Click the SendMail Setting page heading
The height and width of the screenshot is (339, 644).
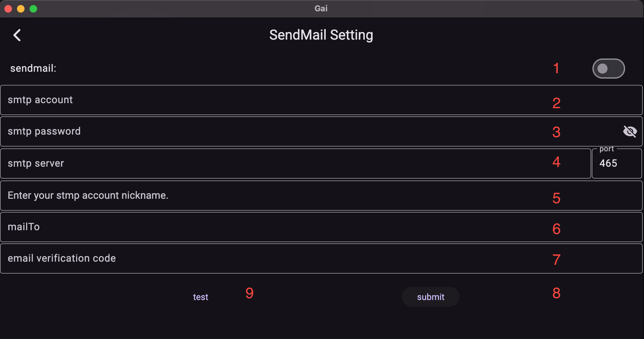point(321,35)
